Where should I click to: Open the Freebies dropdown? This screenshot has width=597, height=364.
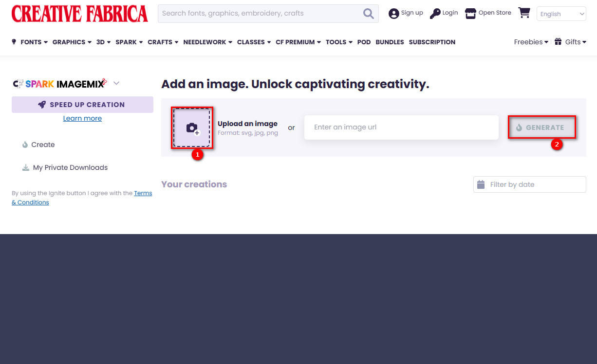(x=531, y=42)
